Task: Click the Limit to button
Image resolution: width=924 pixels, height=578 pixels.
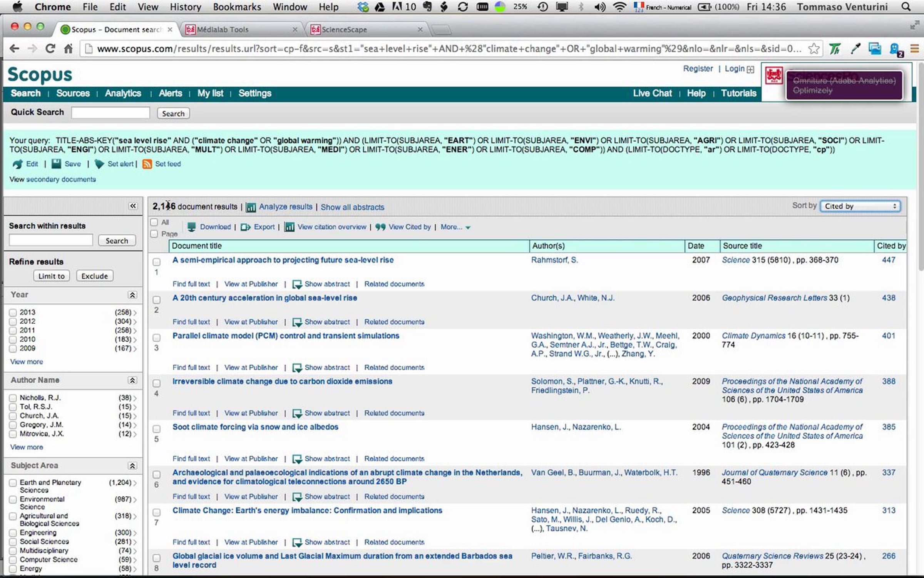Action: pos(52,276)
